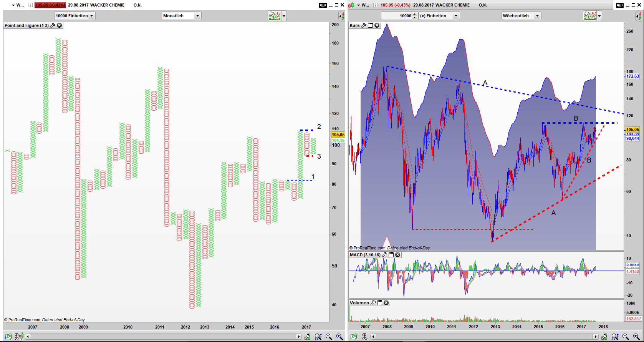Viewport: 644px width, 342px height.
Task: Show on-screen keyboard in right chart window
Action: [x=620, y=5]
